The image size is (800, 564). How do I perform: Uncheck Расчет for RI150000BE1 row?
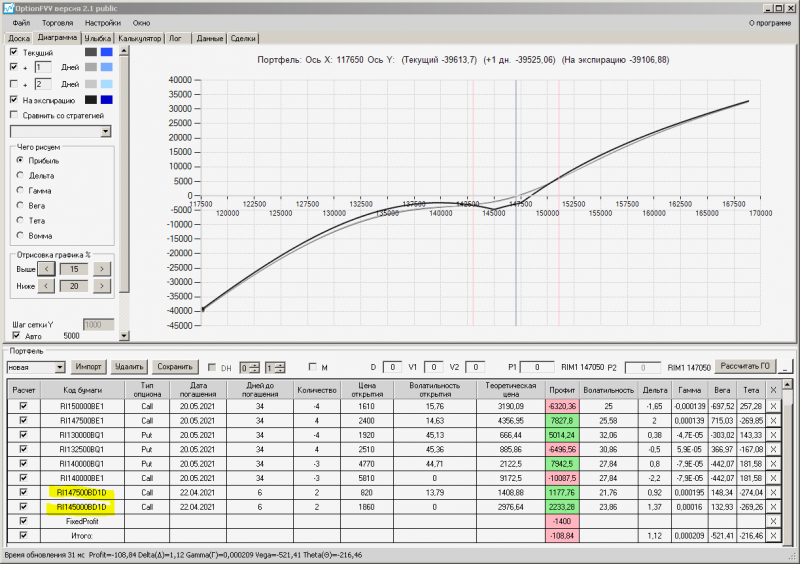click(23, 406)
